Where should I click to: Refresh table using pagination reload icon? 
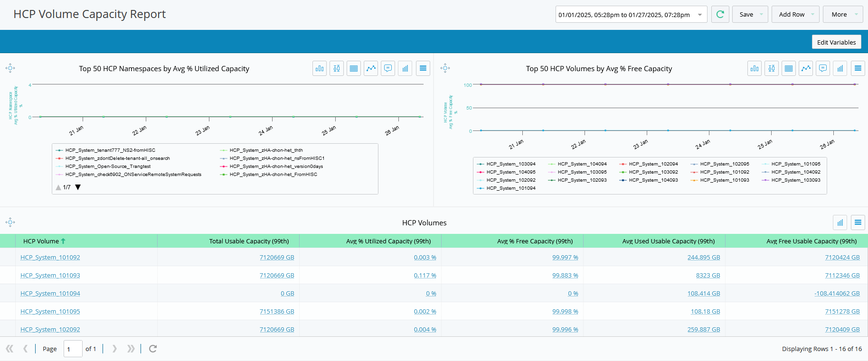[153, 349]
